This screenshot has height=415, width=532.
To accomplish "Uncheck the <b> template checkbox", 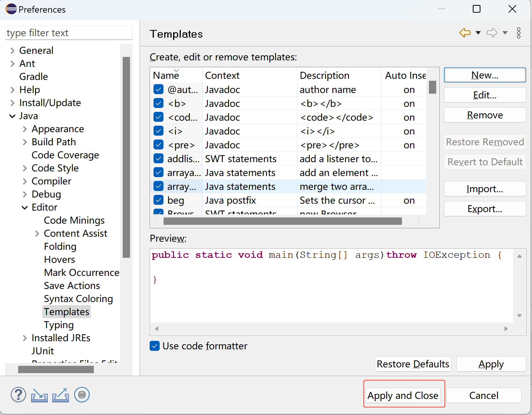I will click(158, 103).
